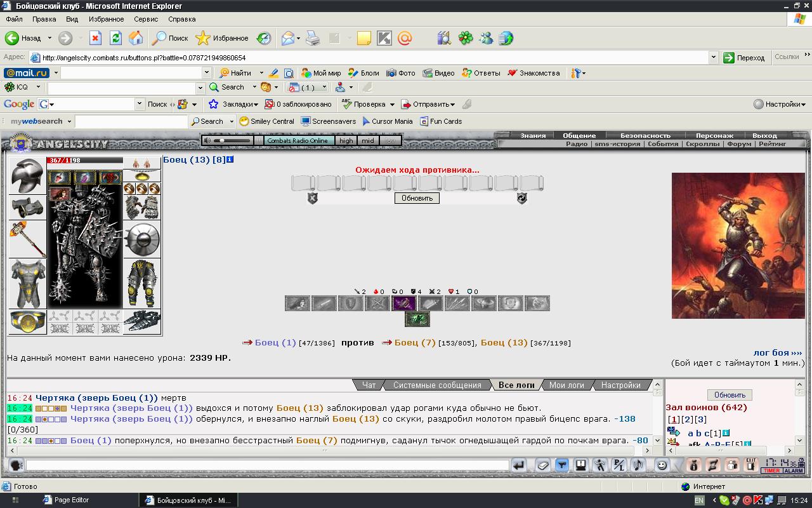
Task: Open the Форум link
Action: coord(739,144)
